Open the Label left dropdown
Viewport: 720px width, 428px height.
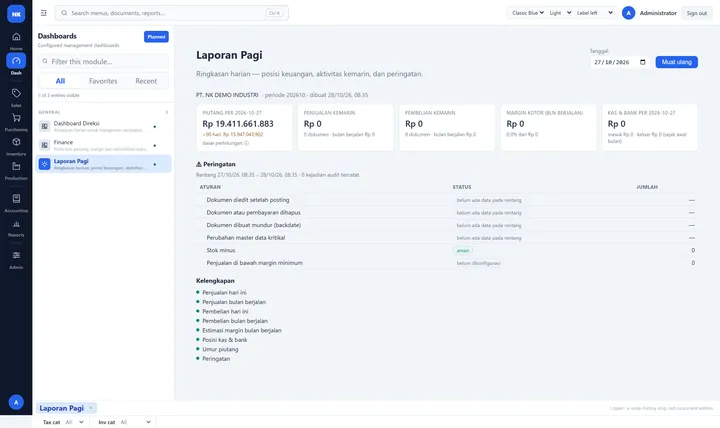[595, 13]
